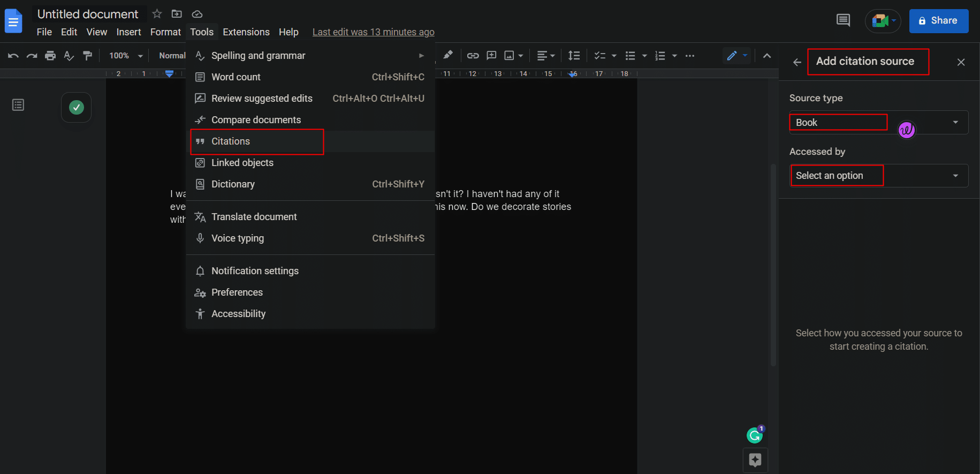Click the redo arrow
This screenshot has width=980, height=474.
(32, 56)
